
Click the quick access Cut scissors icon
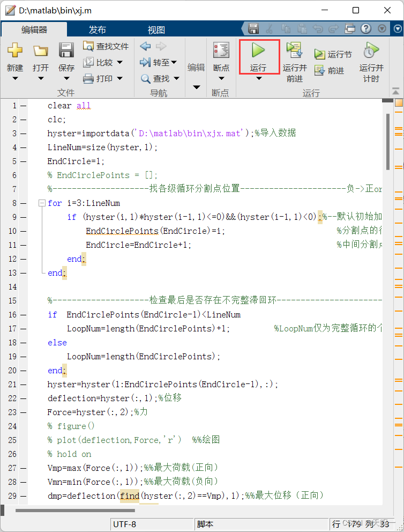pos(270,28)
